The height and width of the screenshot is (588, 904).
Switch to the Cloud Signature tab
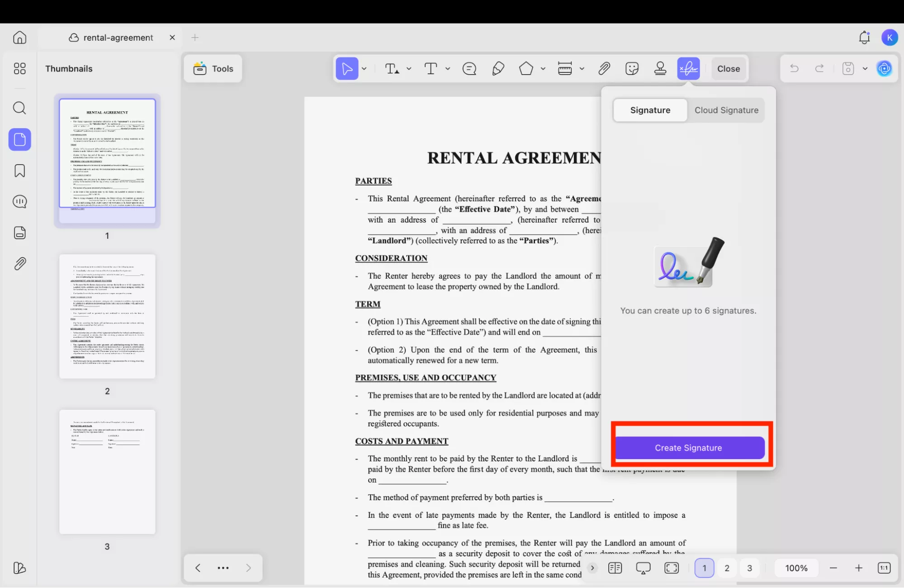tap(726, 110)
